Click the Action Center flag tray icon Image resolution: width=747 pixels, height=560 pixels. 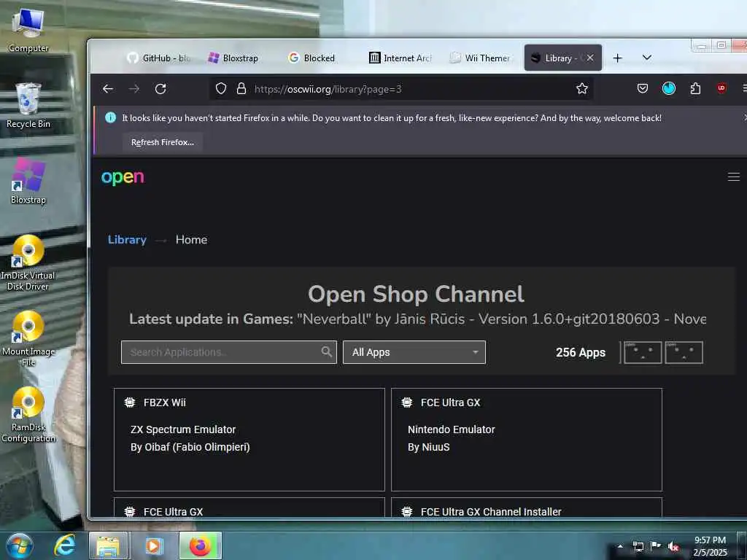click(x=656, y=546)
